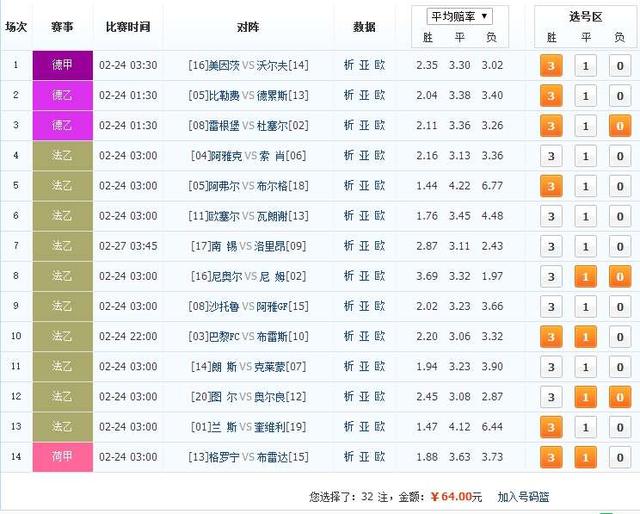Open team link 巴黎FC in match 10
This screenshot has width=640, height=514.
[x=223, y=336]
